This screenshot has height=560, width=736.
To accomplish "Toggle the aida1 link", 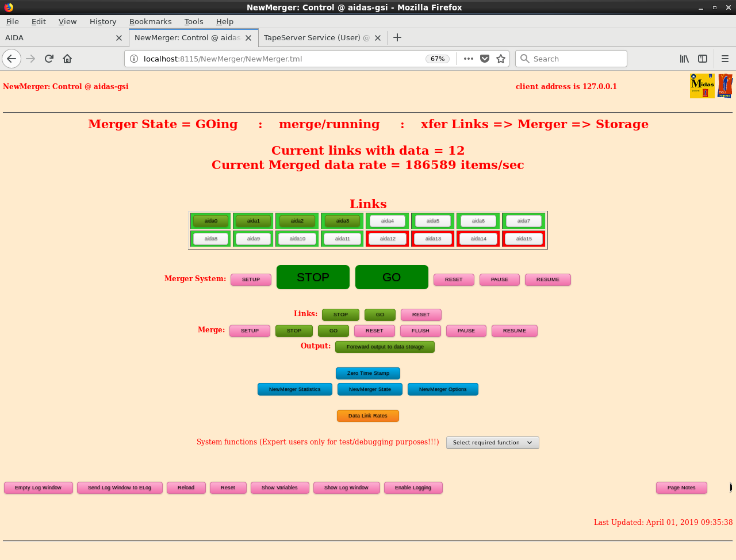I will (254, 221).
